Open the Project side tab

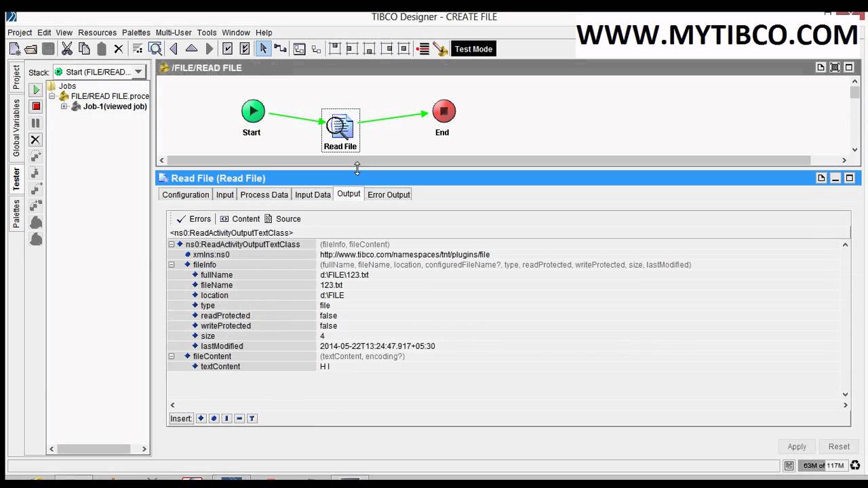pos(16,77)
